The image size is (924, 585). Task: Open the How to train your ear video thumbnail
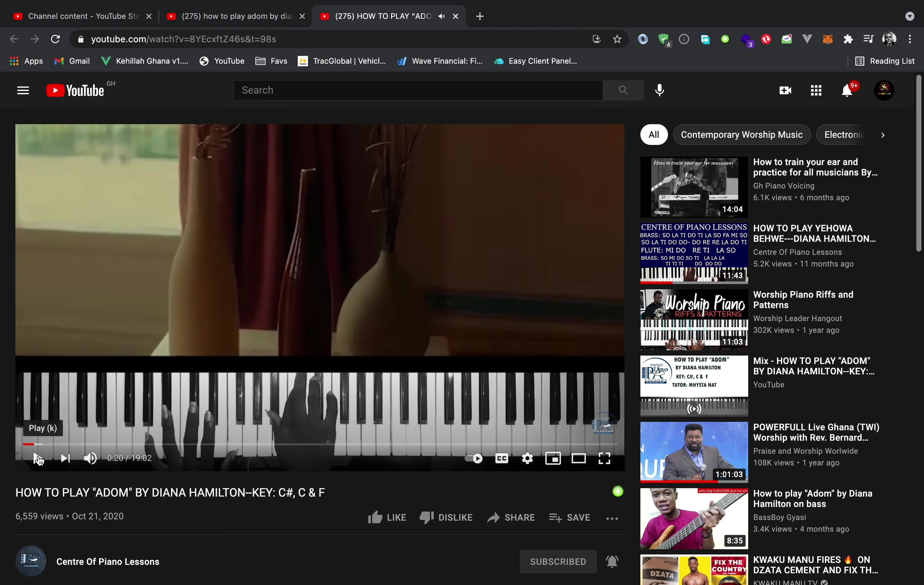click(694, 187)
